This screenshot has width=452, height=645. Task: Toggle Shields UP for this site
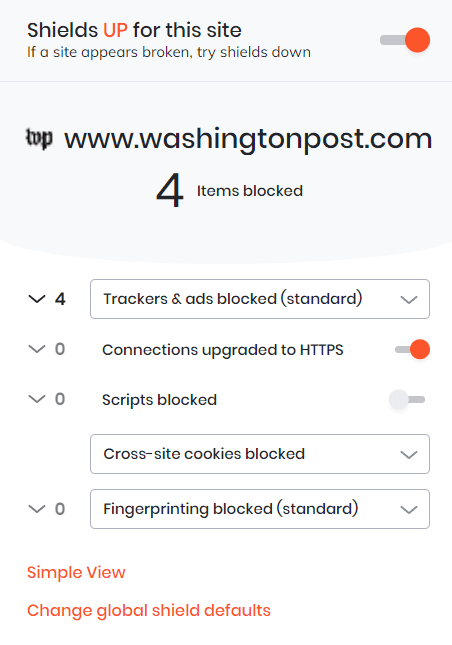tap(405, 40)
